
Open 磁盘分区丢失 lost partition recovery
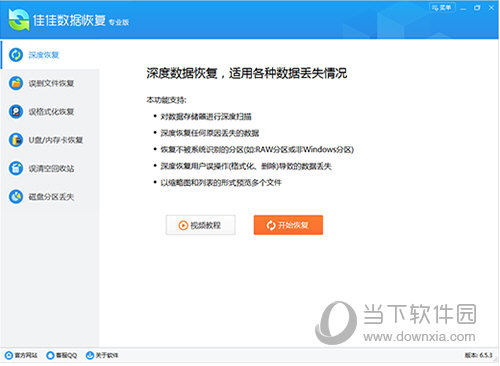(50, 197)
